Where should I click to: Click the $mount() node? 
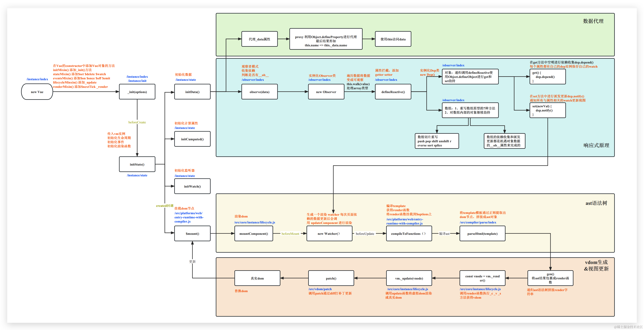point(192,234)
